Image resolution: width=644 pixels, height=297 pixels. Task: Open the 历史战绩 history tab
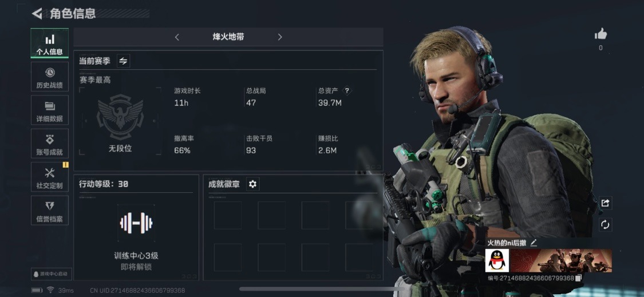coord(49,77)
